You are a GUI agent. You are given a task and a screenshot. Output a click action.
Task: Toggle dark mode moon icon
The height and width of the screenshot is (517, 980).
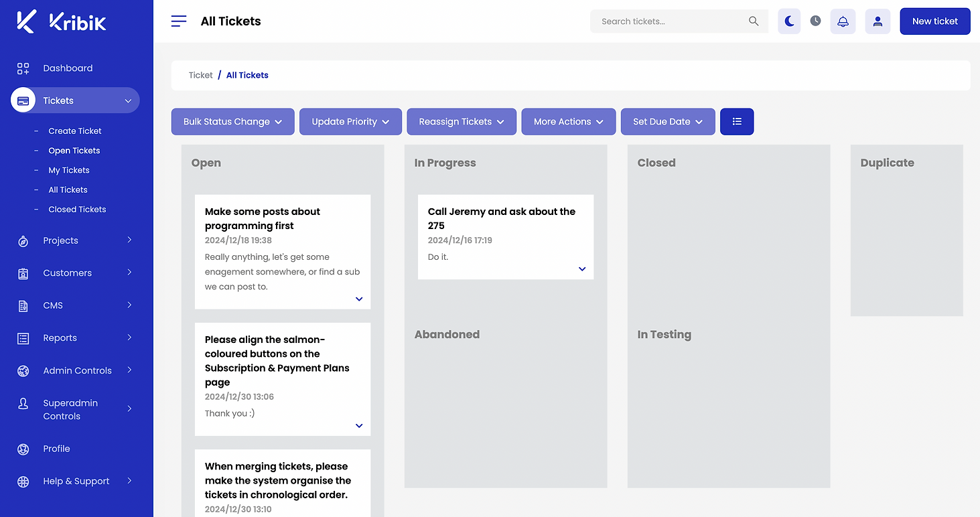pos(789,21)
